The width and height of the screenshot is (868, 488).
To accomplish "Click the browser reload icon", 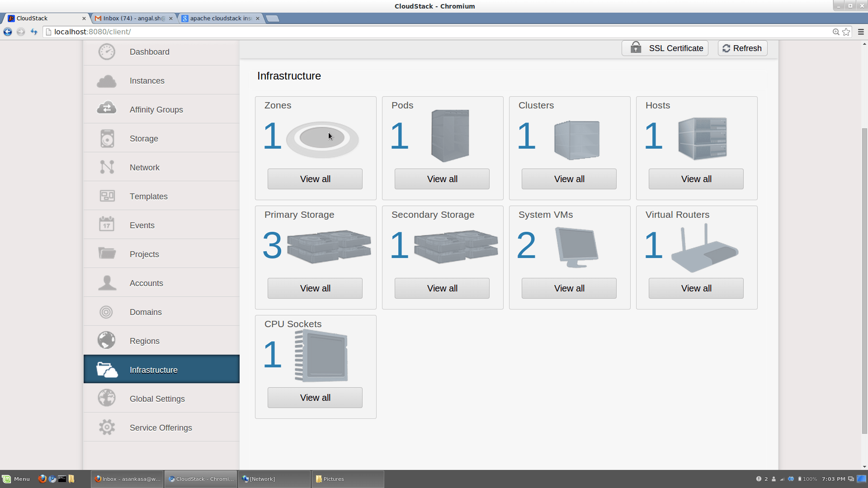I will point(34,32).
